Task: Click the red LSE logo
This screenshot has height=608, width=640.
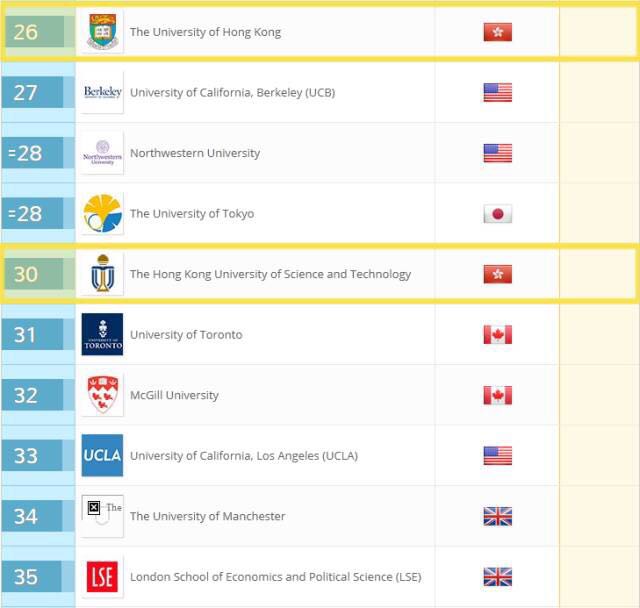Action: [x=102, y=577]
